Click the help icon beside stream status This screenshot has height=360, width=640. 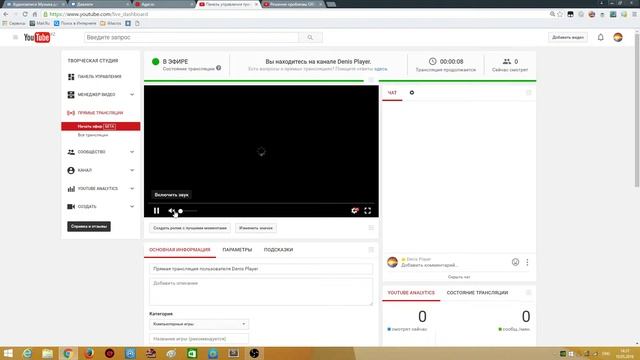click(219, 68)
